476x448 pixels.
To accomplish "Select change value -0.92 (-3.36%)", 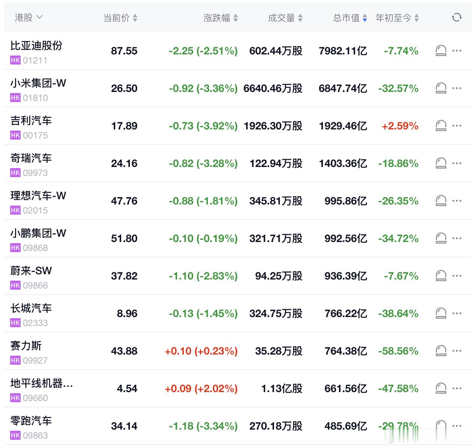I will tap(203, 88).
